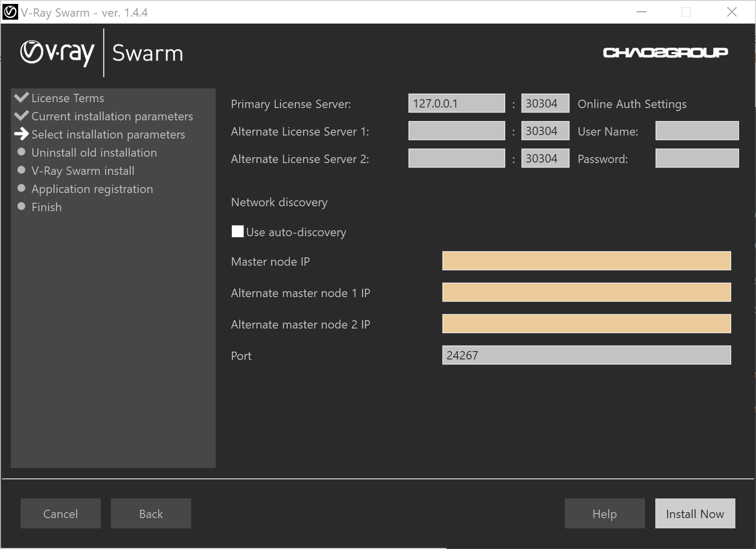Go back with the Back button
Screen dimensions: 756x549
click(151, 513)
